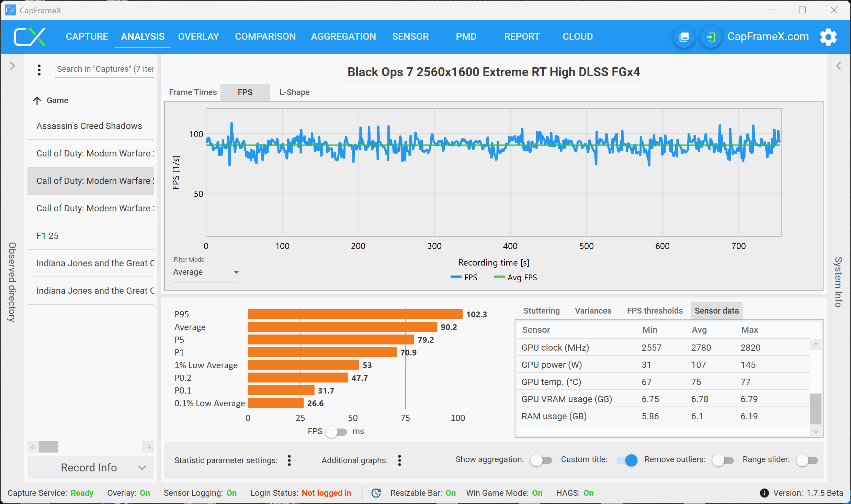Image resolution: width=851 pixels, height=504 pixels.
Task: Open the Filter Mode Average dropdown
Action: (206, 272)
